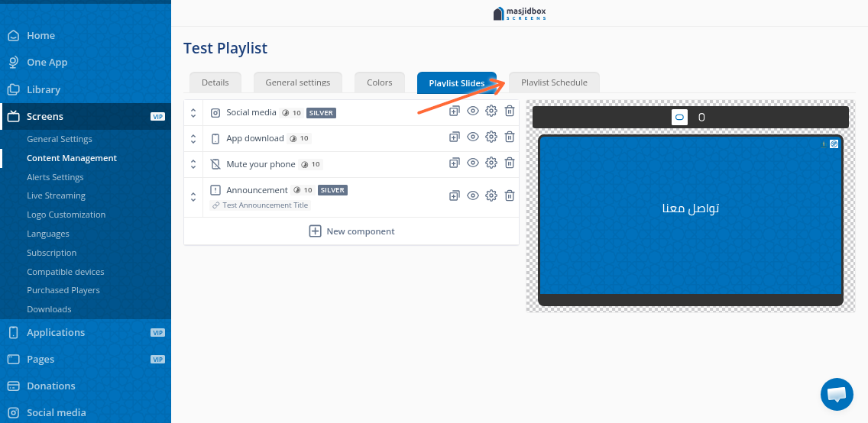The width and height of the screenshot is (868, 423).
Task: Toggle visibility of Mute your phone slide
Action: pyautogui.click(x=473, y=163)
